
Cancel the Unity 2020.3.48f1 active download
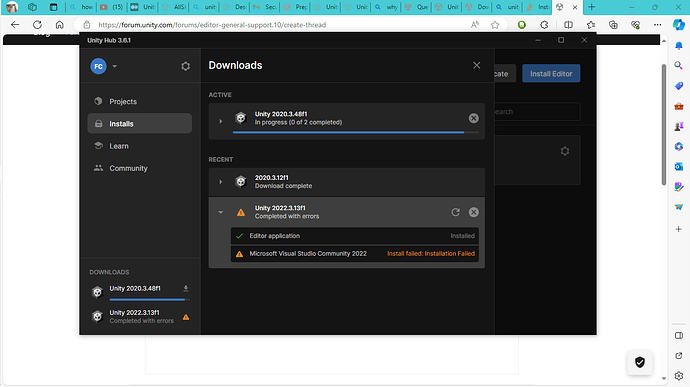473,118
